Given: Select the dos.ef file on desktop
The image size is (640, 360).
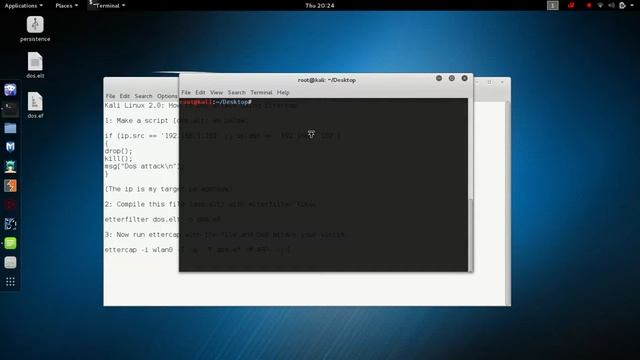Looking at the screenshot, I should pos(35,105).
